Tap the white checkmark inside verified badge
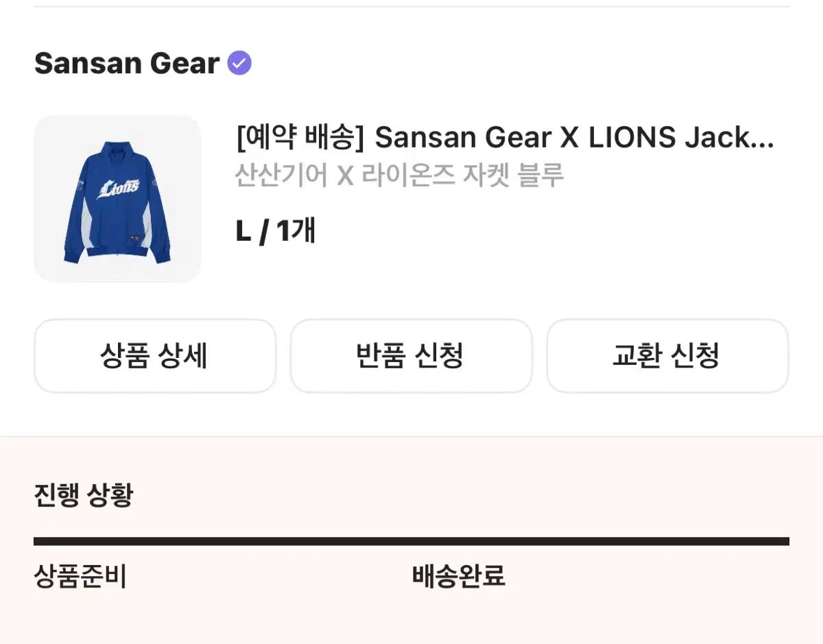This screenshot has height=644, width=823. tap(239, 64)
